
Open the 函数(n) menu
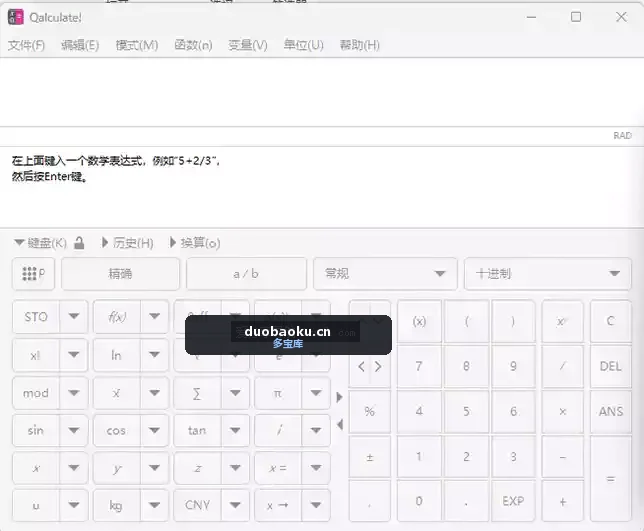193,45
